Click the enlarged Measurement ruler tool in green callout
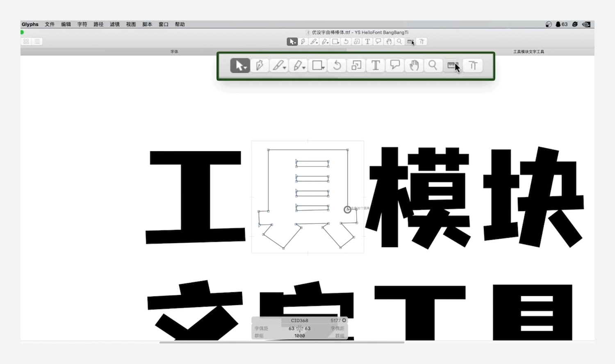 point(453,66)
